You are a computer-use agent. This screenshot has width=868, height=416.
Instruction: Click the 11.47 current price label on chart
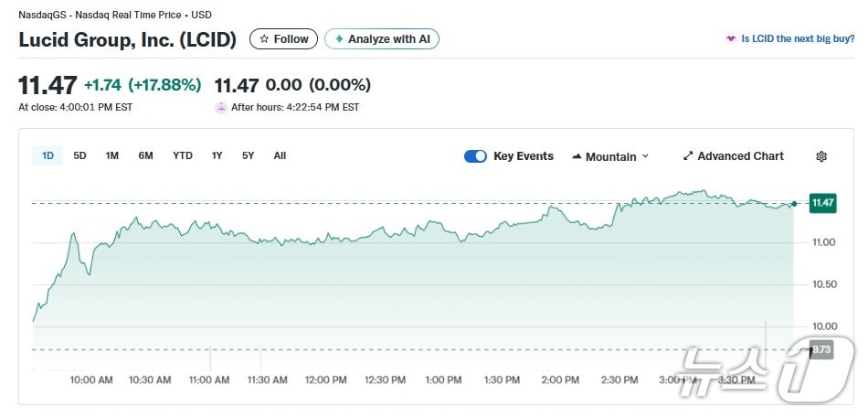coord(822,203)
